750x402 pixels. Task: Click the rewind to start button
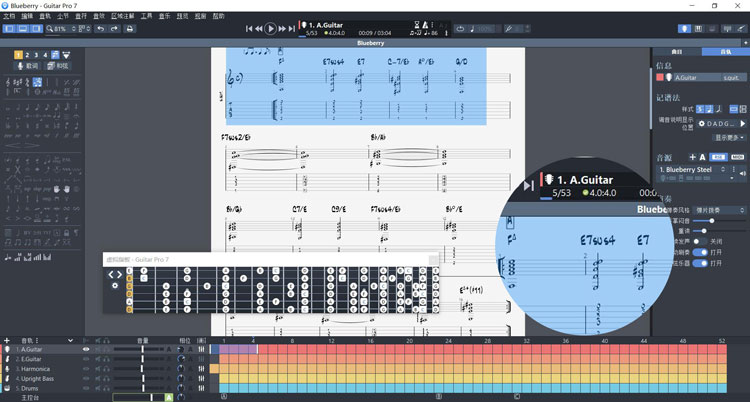(248, 29)
